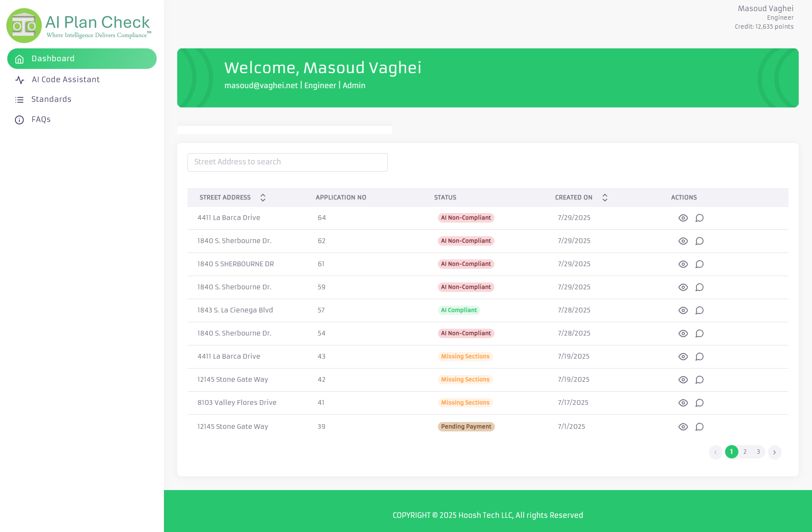812x532 pixels.
Task: Click the next page arrow
Action: pos(774,452)
